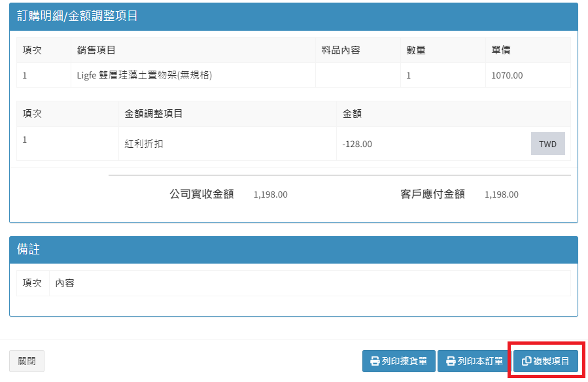The width and height of the screenshot is (588, 382).
Task: Select the 紅利折扣 adjustment entry
Action: (144, 144)
